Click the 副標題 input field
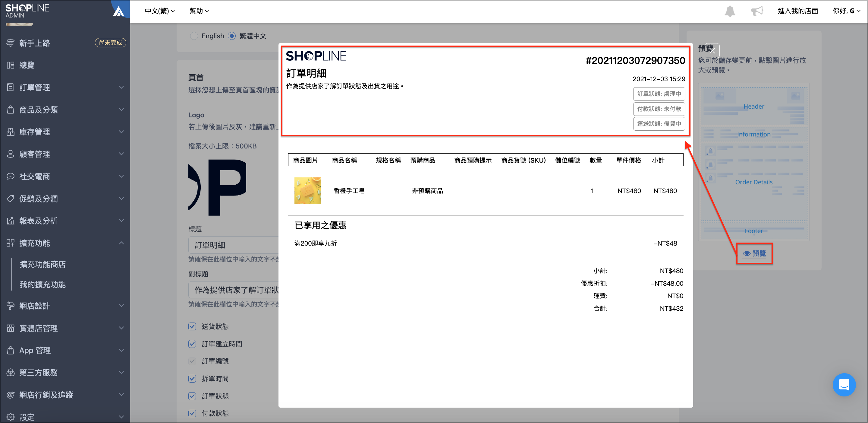 pyautogui.click(x=234, y=290)
